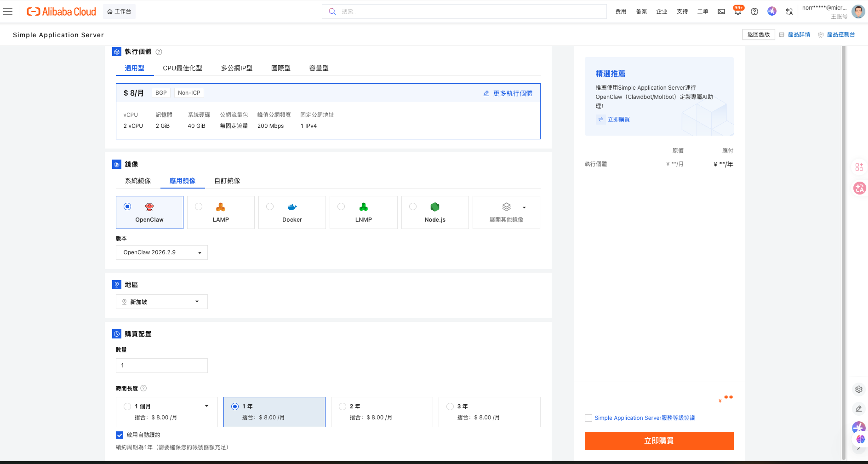Expand 展開其他鏡像 to show more images
Screen dimensions: 868x464
(506, 212)
